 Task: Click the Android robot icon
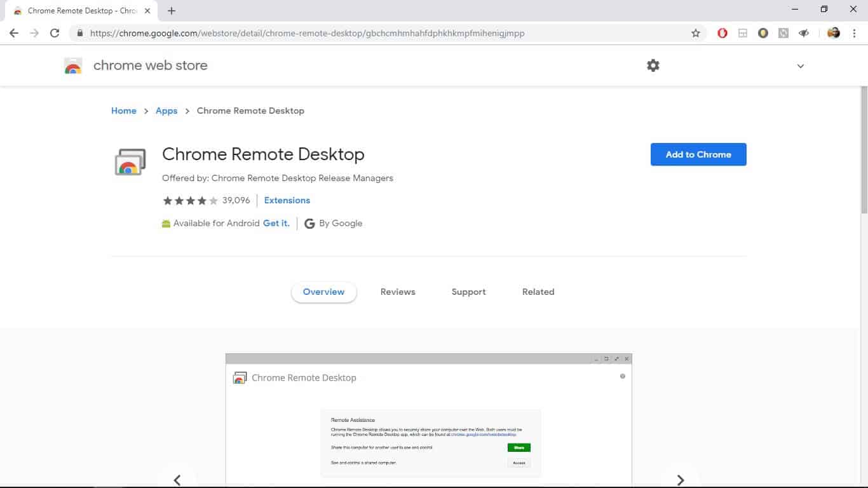(166, 224)
